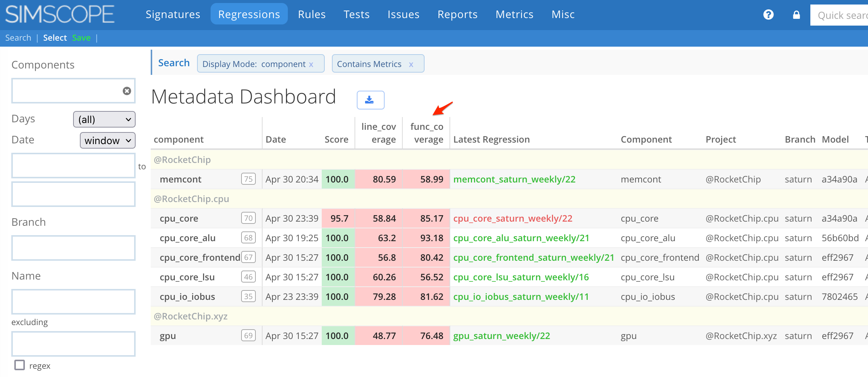Click the lock icon in header

click(796, 15)
